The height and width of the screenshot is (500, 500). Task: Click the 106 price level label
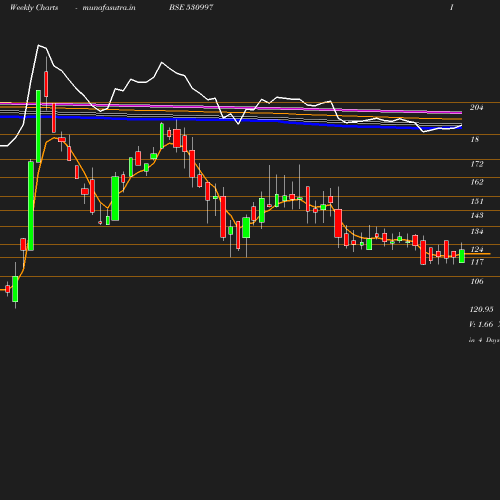point(477,281)
